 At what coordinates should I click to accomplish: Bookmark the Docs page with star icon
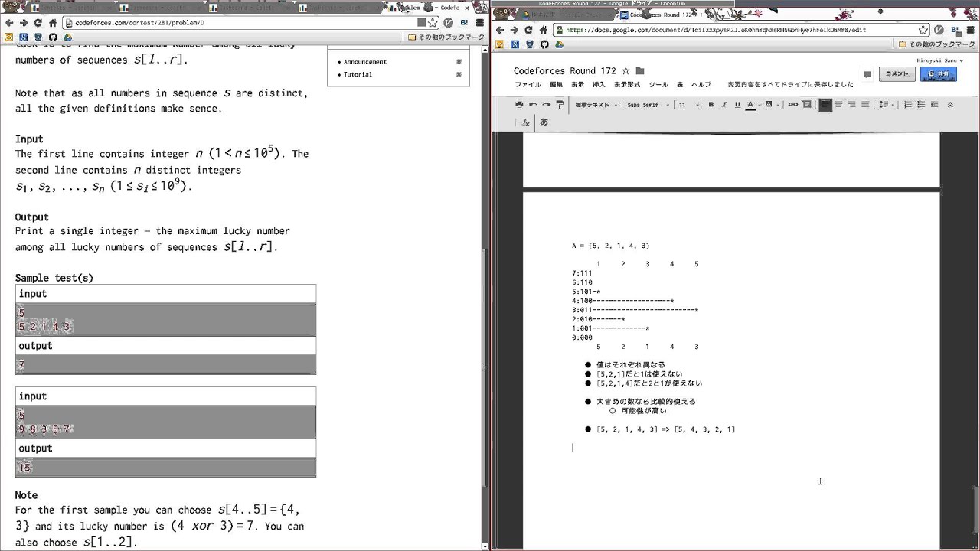pyautogui.click(x=923, y=30)
